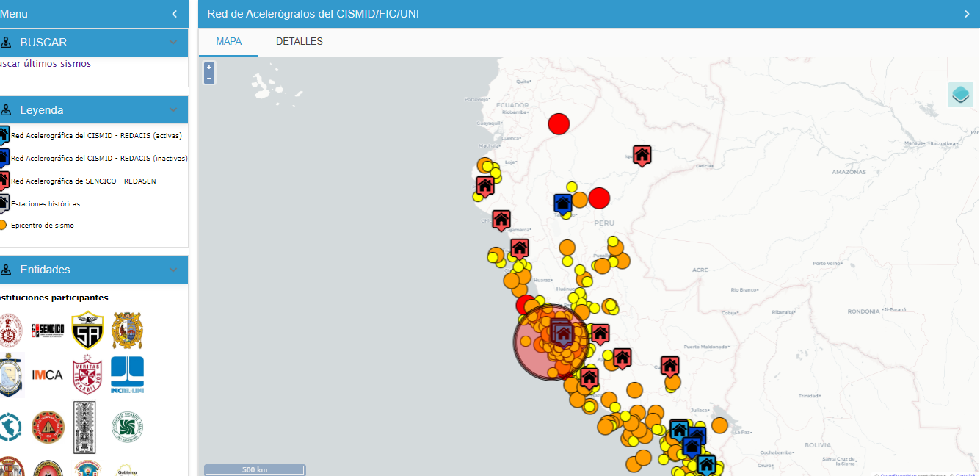Click the Veritas crest logo
This screenshot has height=476, width=980.
pyautogui.click(x=87, y=376)
